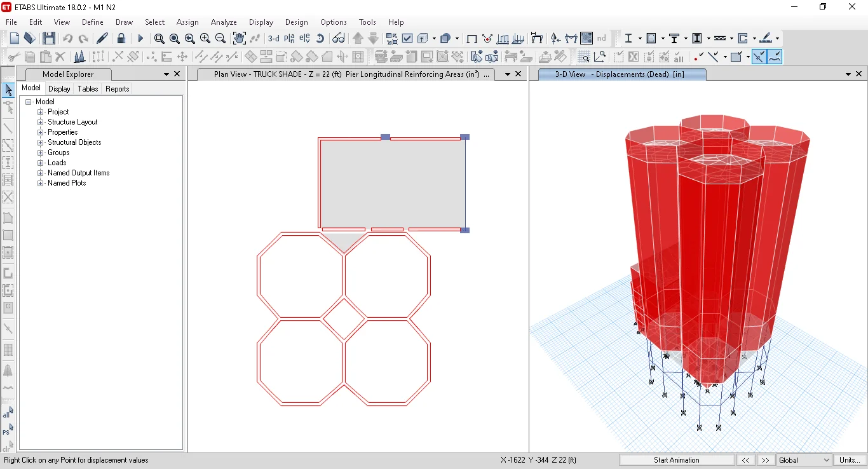
Task: Click the Redo arrow icon
Action: pyautogui.click(x=83, y=39)
